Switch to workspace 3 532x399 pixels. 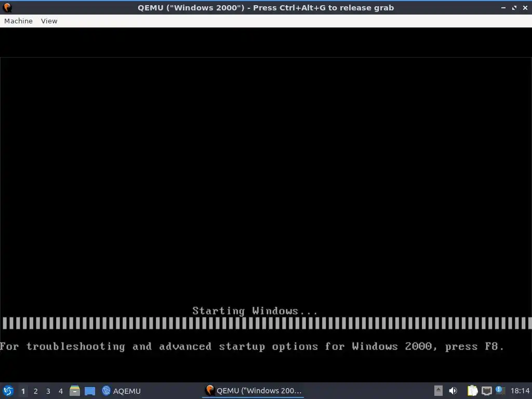coord(48,391)
